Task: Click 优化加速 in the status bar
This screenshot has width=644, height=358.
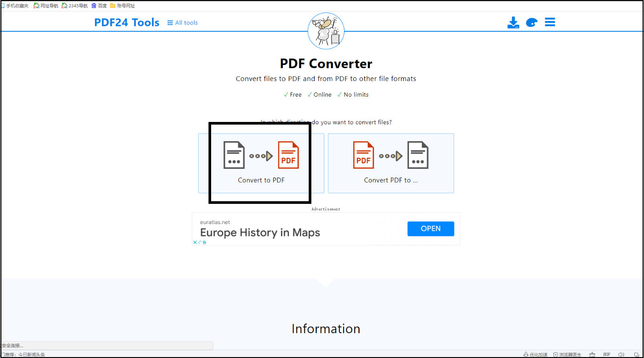Action: pos(535,354)
